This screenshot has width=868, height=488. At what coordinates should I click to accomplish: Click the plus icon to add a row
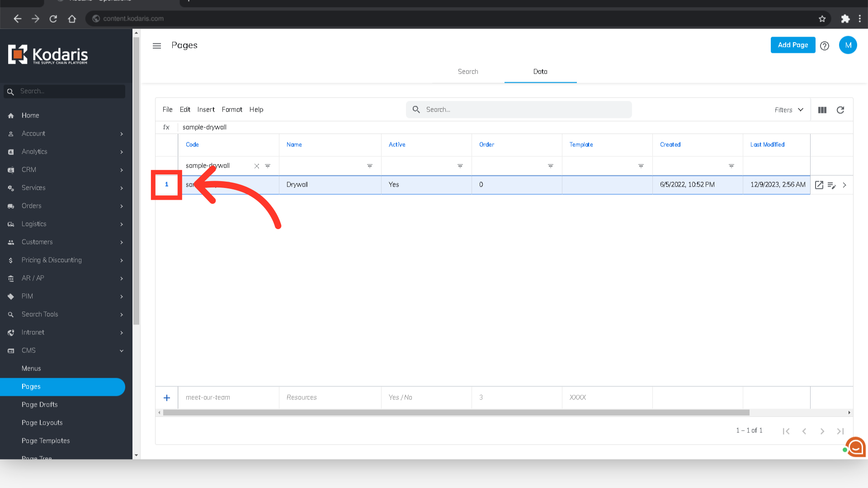coord(167,398)
